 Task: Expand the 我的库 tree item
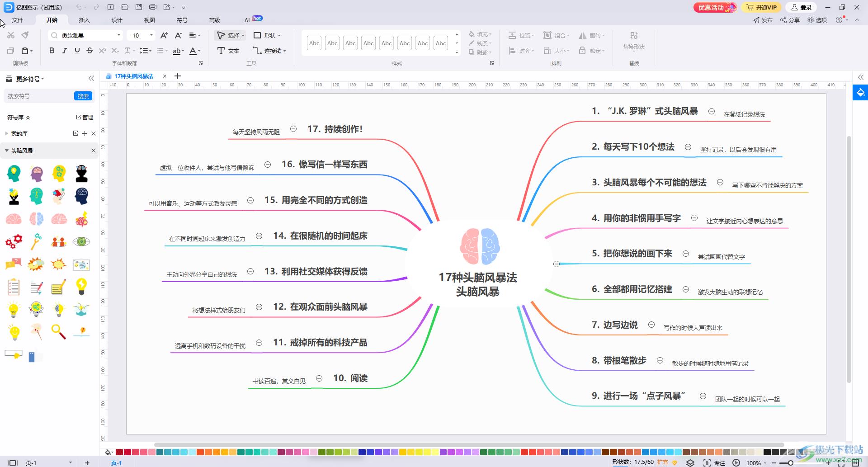(x=7, y=133)
